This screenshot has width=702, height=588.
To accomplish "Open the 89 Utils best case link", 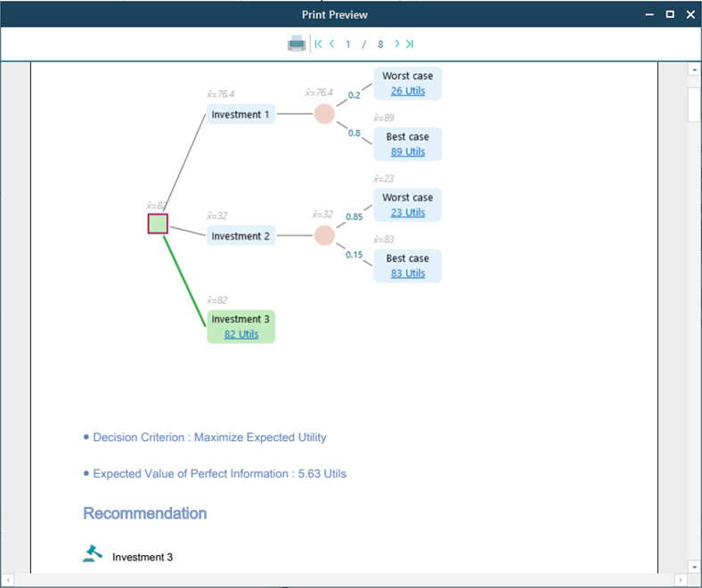I will click(408, 151).
